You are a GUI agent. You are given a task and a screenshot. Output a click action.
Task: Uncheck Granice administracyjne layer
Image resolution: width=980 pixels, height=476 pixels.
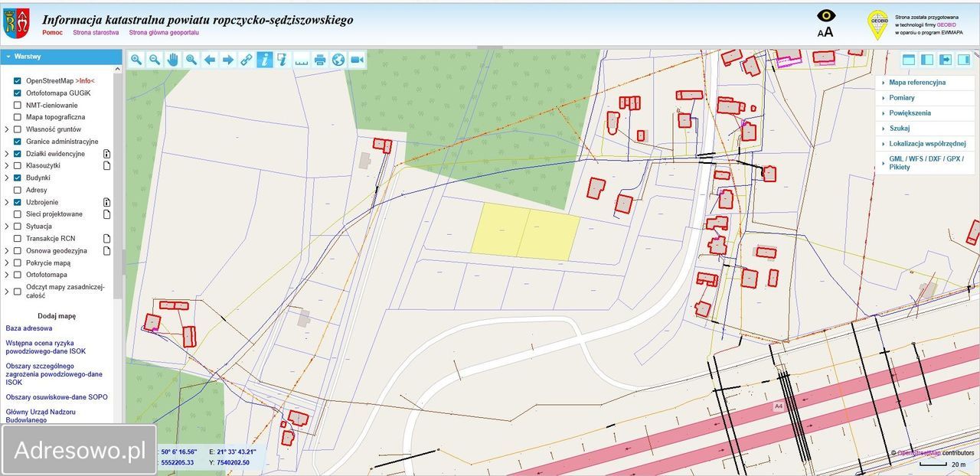click(x=18, y=142)
